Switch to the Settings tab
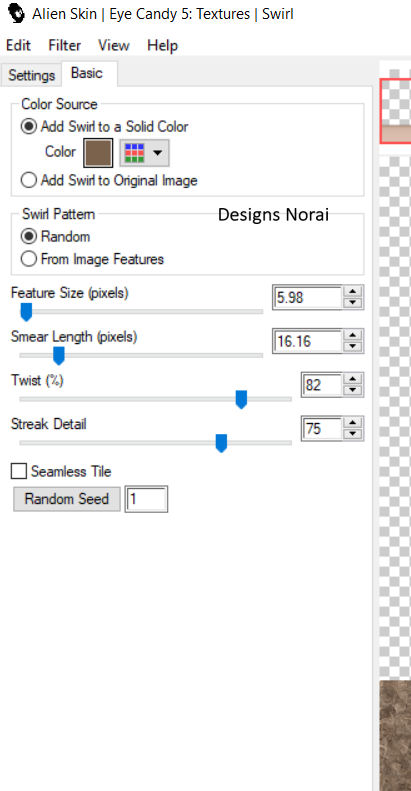 (31, 75)
